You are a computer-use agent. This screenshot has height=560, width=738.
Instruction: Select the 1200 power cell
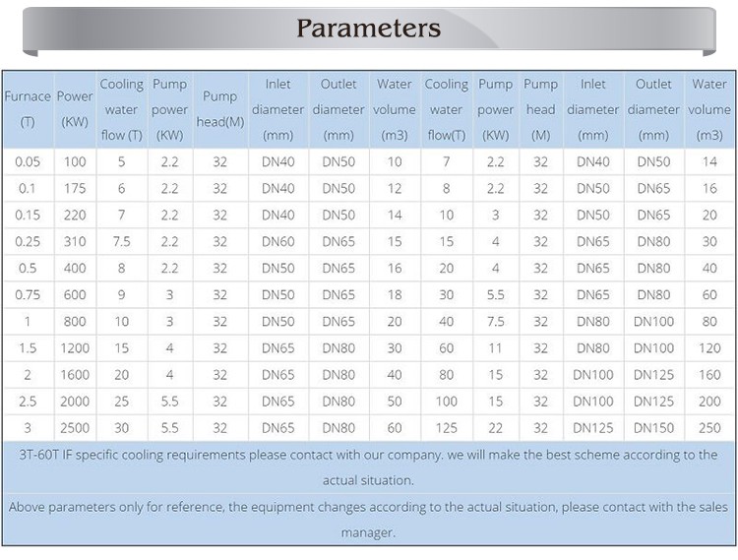coord(75,347)
